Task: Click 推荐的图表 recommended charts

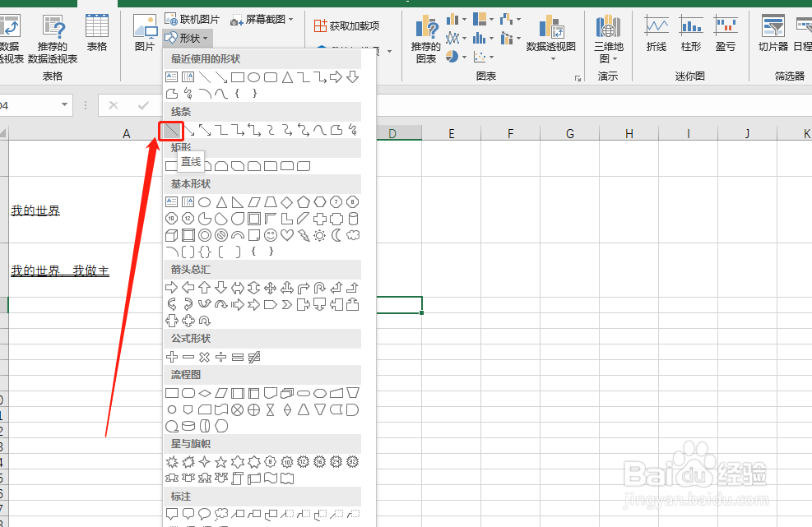Action: [x=426, y=39]
